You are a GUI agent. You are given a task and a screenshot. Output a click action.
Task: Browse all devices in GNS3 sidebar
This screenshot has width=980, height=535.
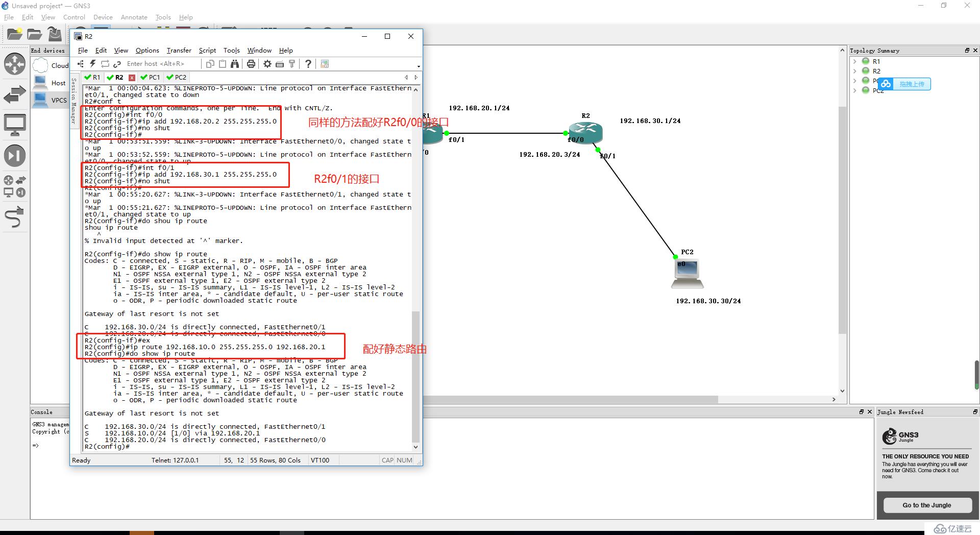point(14,186)
